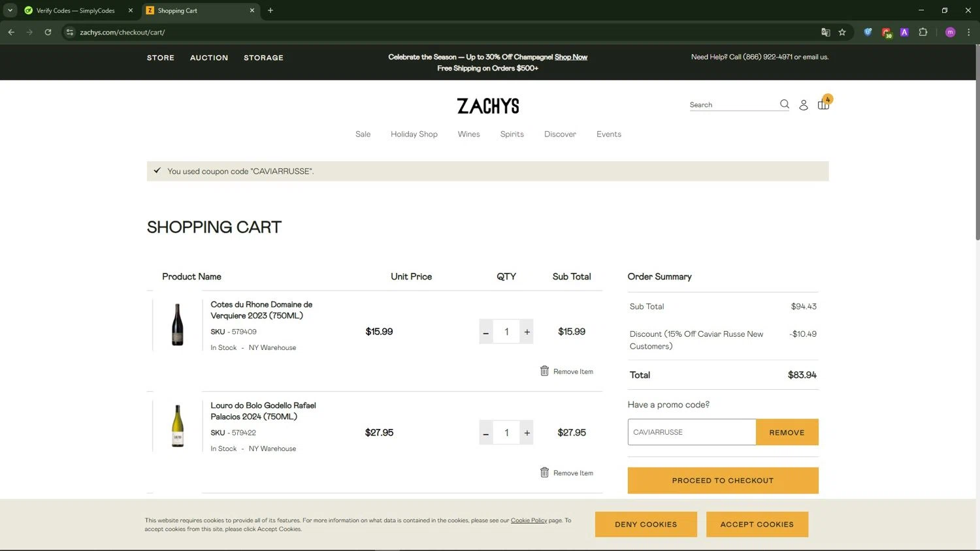Image resolution: width=980 pixels, height=551 pixels.
Task: Click the Shop Now champagne link
Action: [571, 57]
